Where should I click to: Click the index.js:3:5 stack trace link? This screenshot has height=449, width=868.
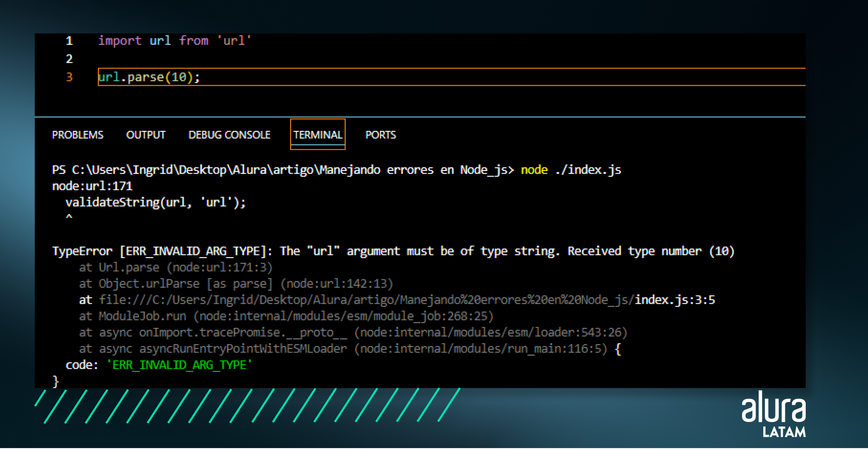(x=675, y=300)
